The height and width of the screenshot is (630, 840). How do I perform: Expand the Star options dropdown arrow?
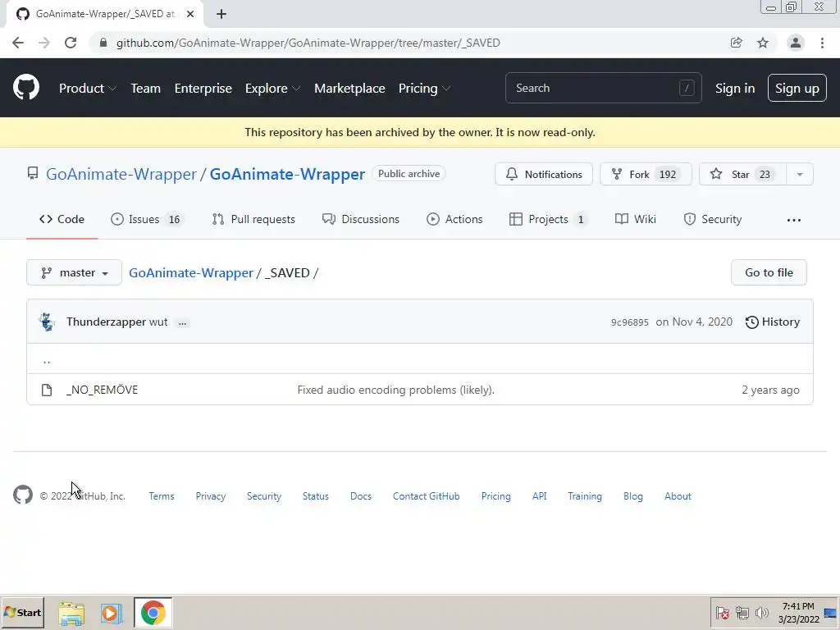coord(799,174)
